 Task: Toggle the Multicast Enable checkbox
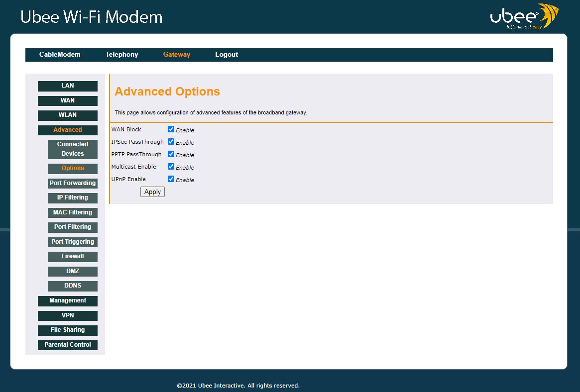(x=171, y=167)
